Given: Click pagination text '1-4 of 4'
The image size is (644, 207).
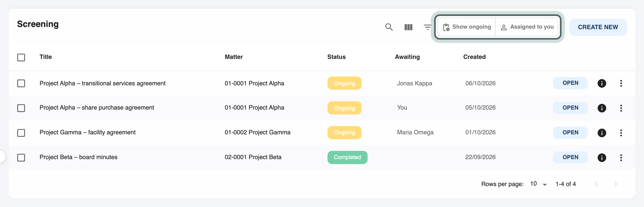Looking at the screenshot, I should tap(566, 184).
